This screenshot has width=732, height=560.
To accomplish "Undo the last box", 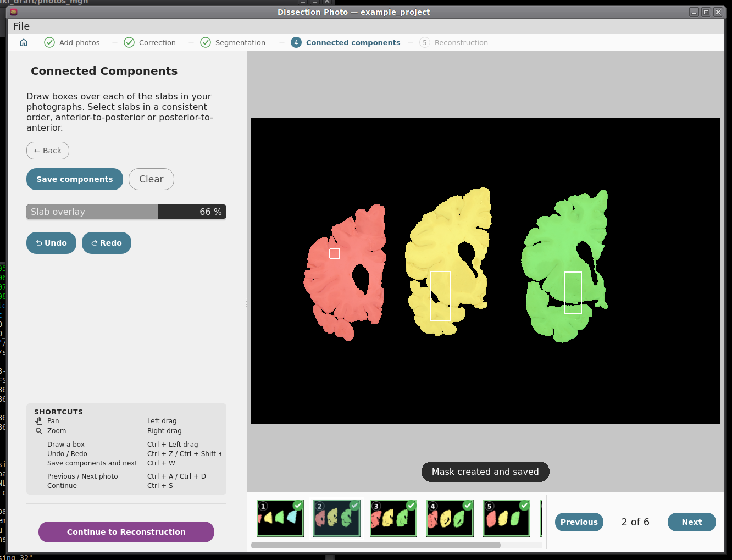I will (x=51, y=243).
